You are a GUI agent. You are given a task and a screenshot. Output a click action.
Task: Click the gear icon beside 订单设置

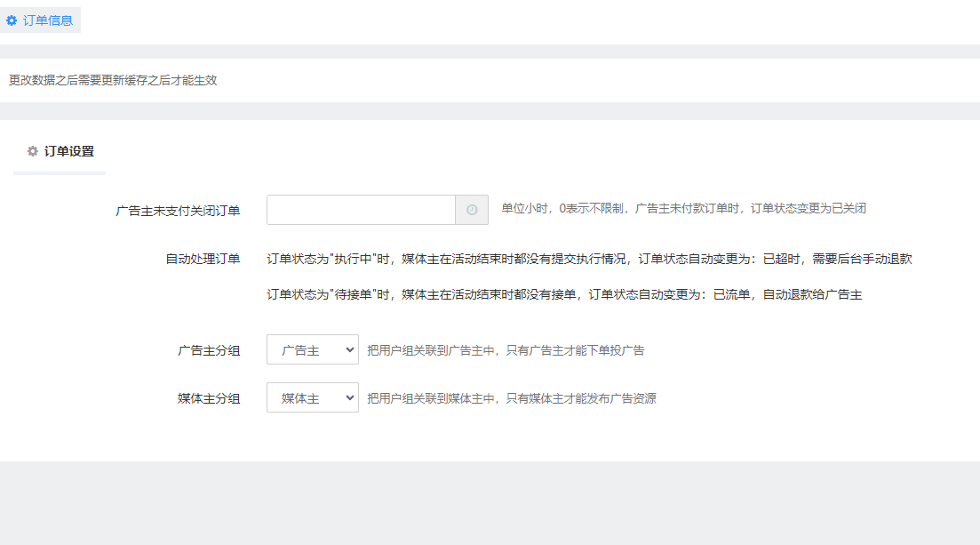click(33, 151)
